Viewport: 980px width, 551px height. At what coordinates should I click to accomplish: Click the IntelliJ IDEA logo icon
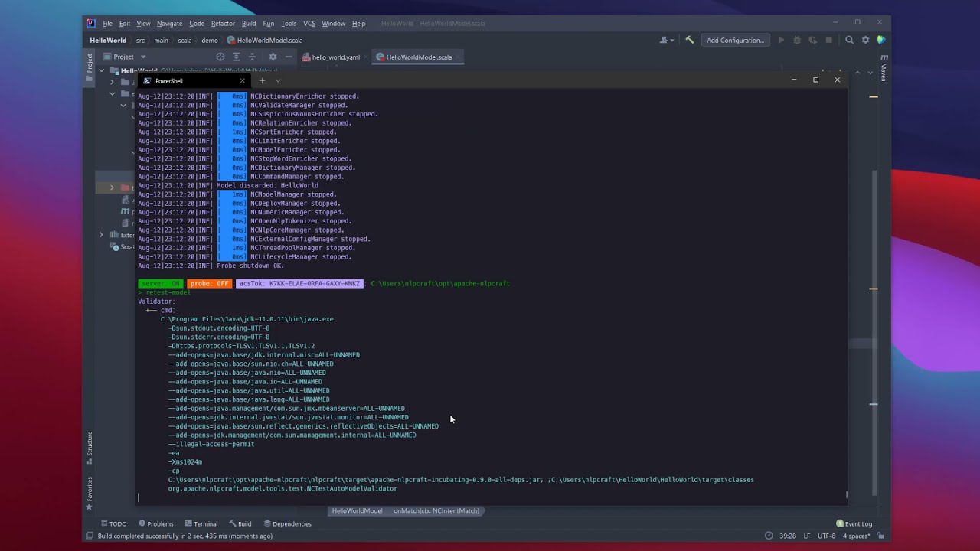pos(91,23)
